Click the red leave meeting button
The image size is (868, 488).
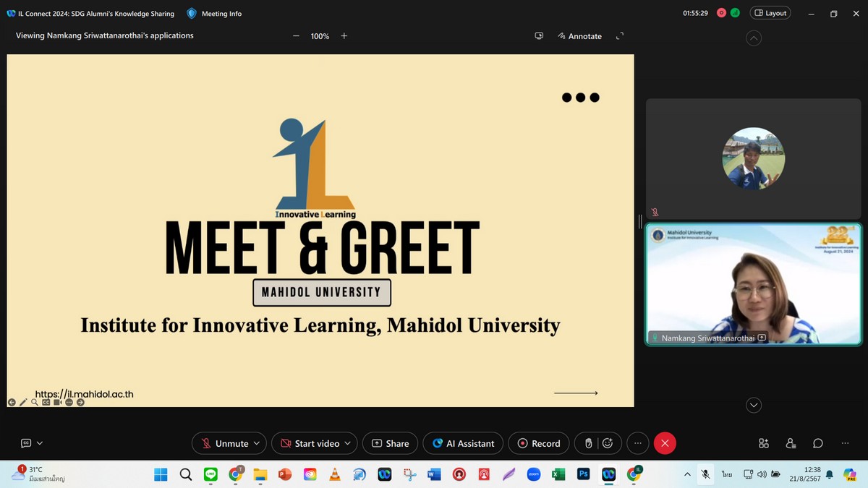665,443
